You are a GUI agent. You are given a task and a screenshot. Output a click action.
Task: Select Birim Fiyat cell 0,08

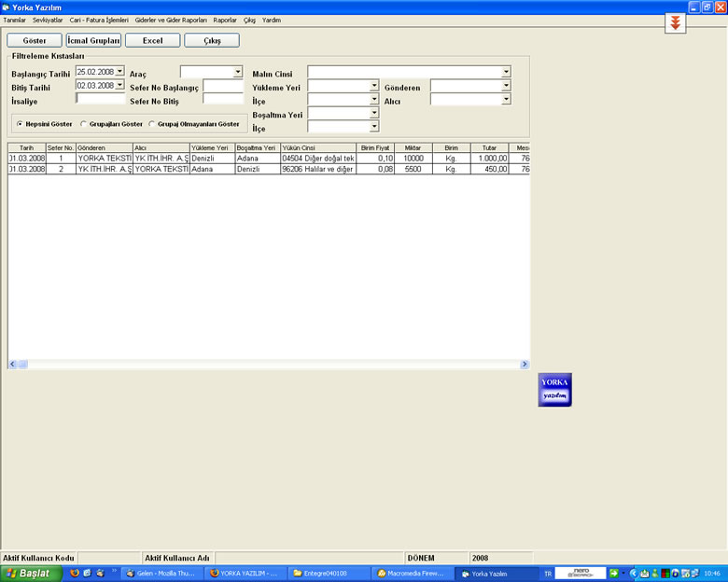[375, 169]
